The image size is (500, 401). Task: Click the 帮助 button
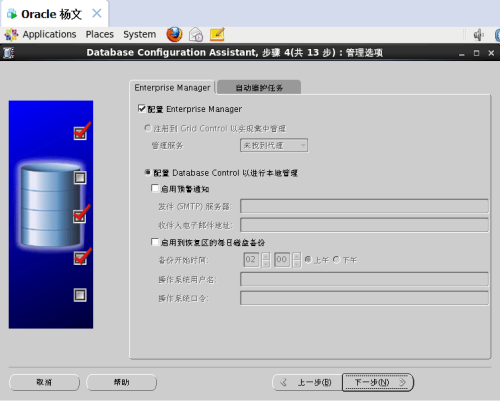[x=121, y=382]
